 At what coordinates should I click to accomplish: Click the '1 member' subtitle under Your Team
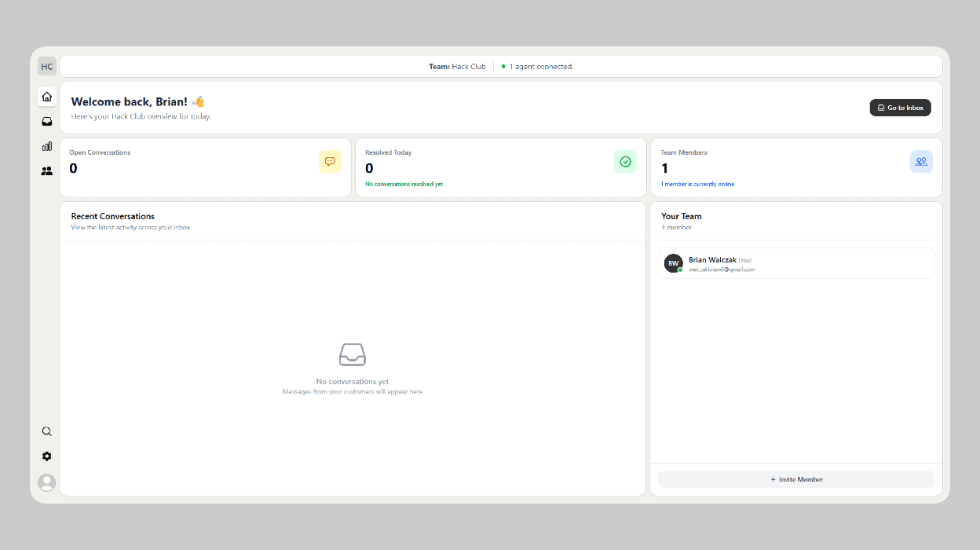pos(676,228)
